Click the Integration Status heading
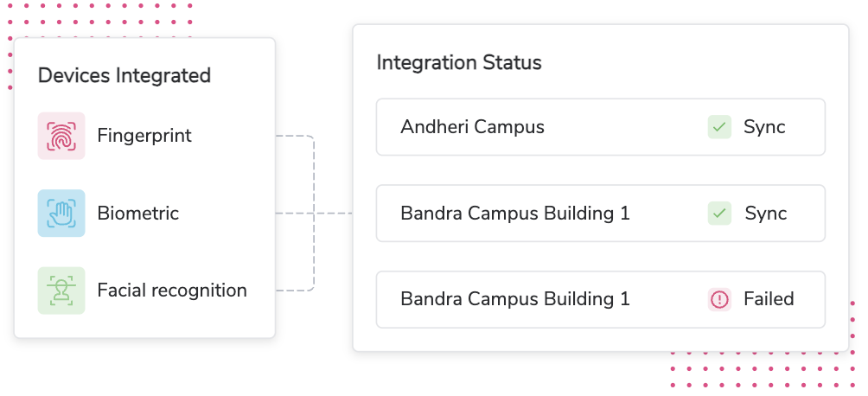868x396 pixels. pos(459,63)
